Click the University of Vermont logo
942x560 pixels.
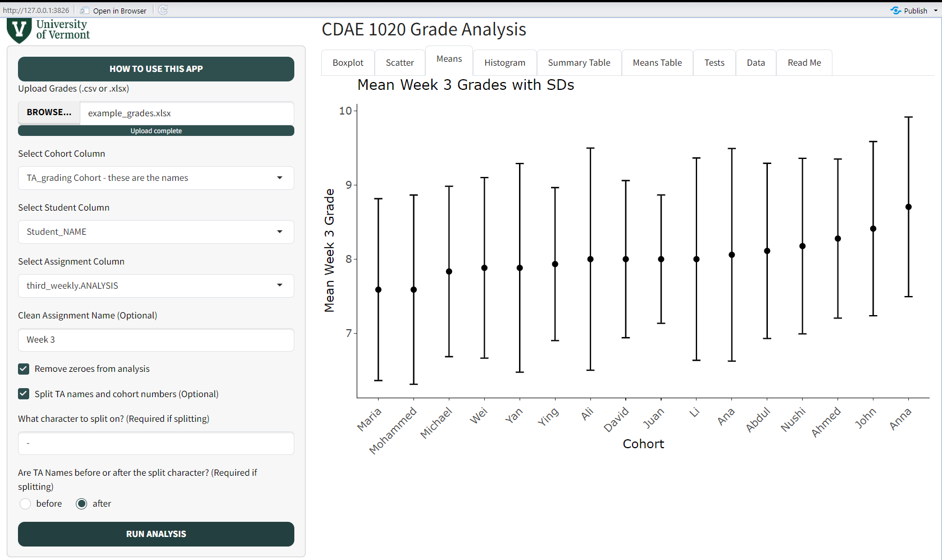pyautogui.click(x=48, y=30)
